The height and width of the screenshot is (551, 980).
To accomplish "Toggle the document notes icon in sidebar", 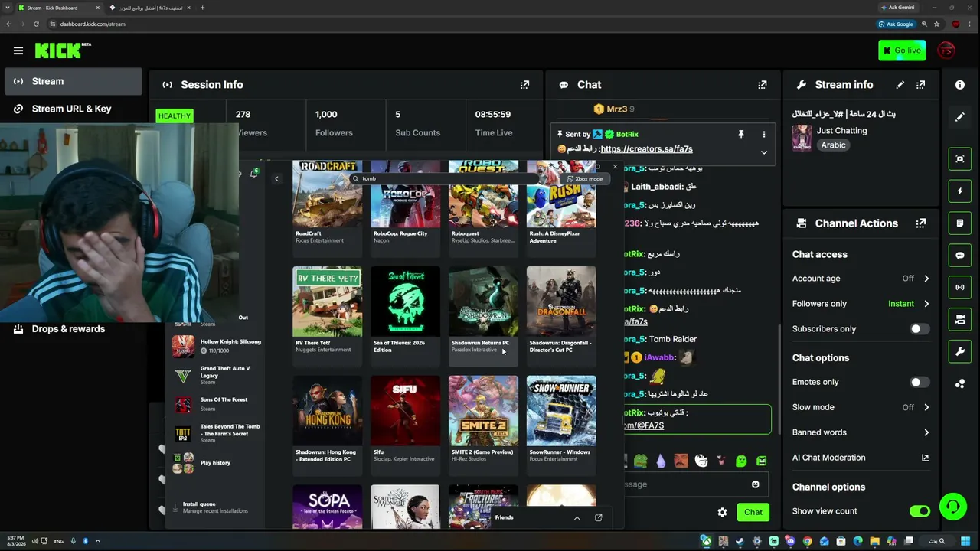I will coord(960,223).
